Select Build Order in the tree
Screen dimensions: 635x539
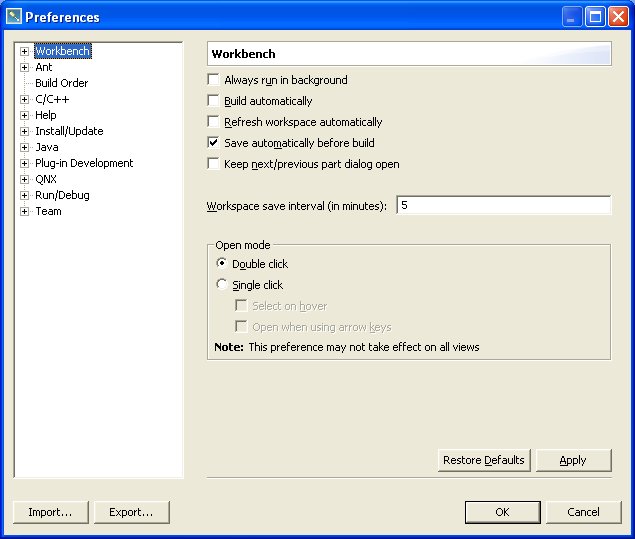[x=61, y=83]
